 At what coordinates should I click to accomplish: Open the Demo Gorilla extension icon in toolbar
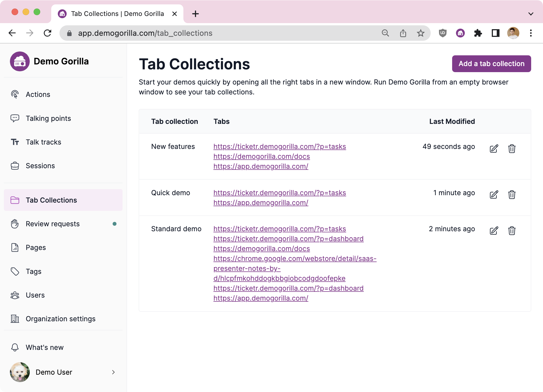pos(460,33)
